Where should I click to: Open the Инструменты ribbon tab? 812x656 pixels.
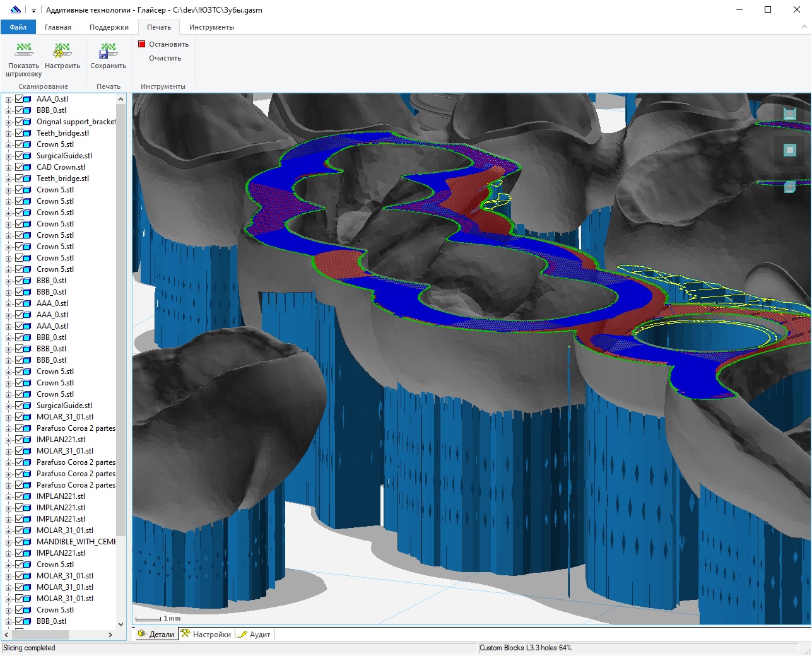[211, 27]
